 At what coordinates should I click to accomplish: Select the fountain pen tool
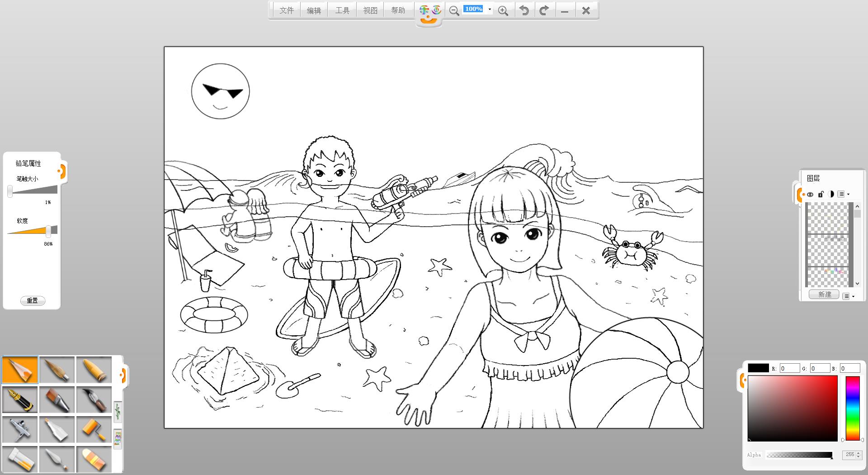pyautogui.click(x=20, y=399)
